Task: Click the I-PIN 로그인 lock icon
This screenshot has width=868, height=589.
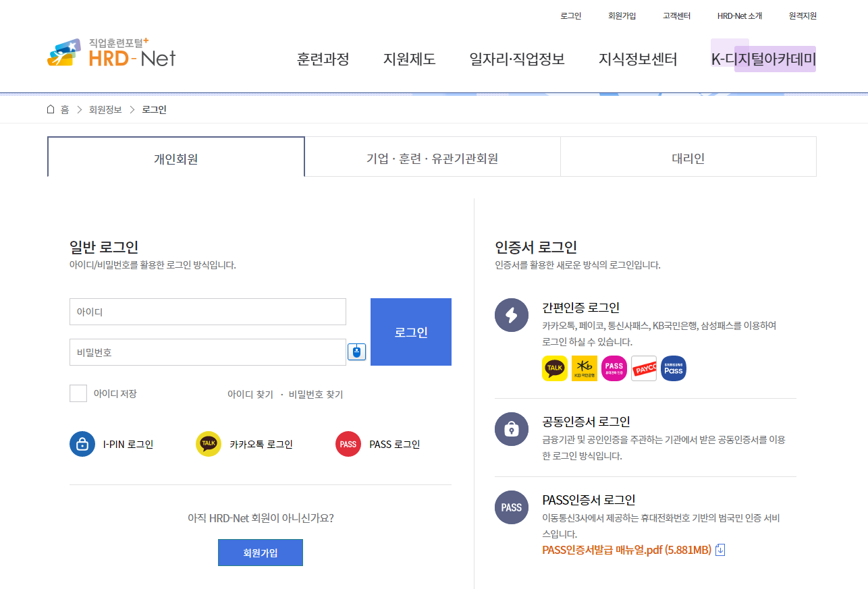Action: [x=82, y=444]
